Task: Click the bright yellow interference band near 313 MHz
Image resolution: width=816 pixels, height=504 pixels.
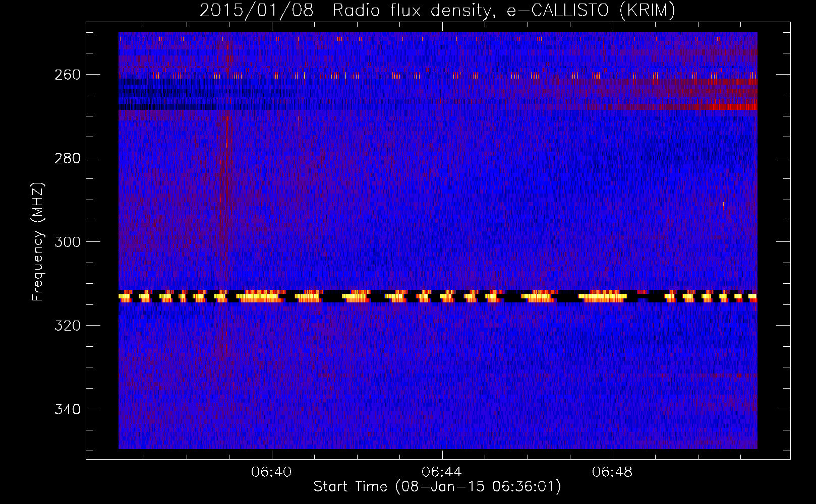Action: (438, 296)
